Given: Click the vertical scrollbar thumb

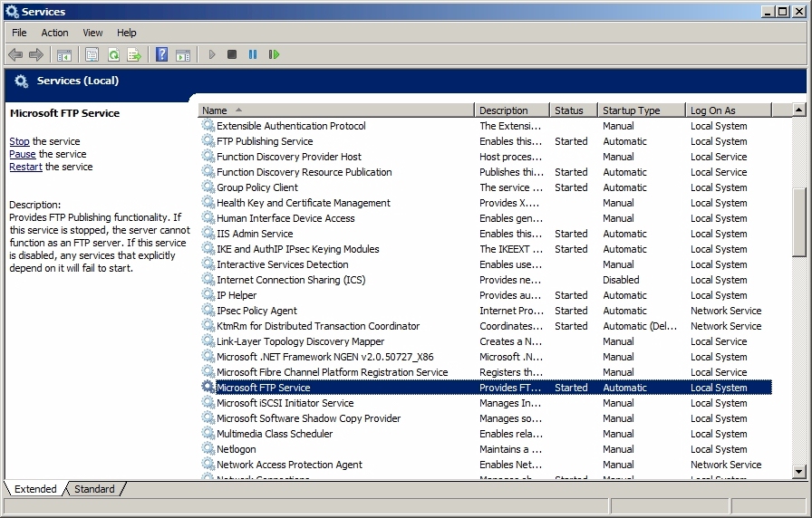Looking at the screenshot, I should click(x=799, y=222).
